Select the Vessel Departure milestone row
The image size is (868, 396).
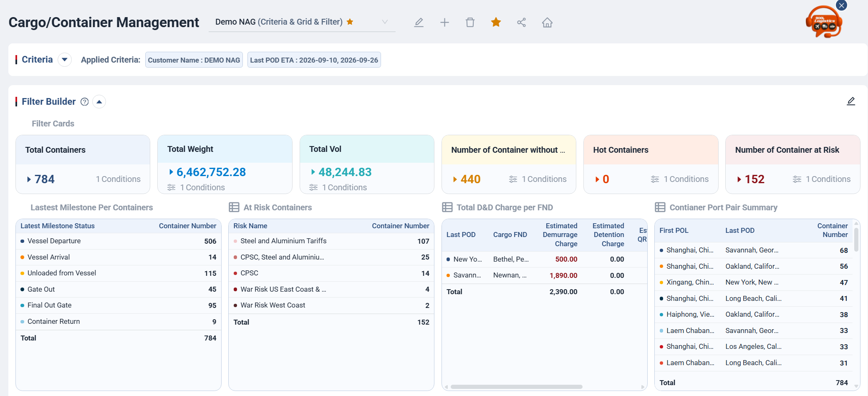(119, 241)
